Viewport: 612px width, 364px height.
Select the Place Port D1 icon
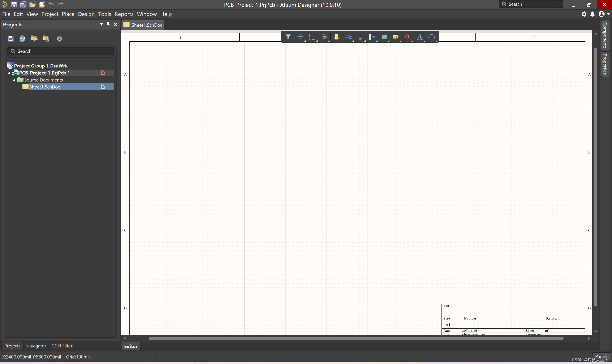(395, 37)
